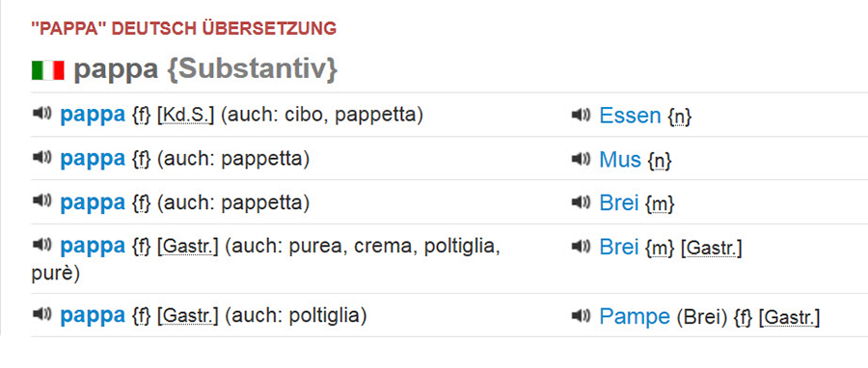The image size is (868, 368).
Task: Play pappa audio in the purea, crema row
Action: click(41, 246)
